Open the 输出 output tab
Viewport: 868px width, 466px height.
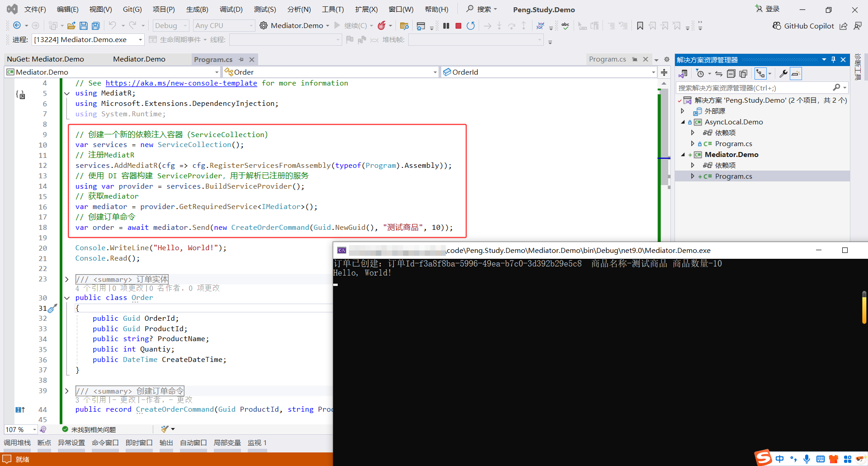click(166, 443)
